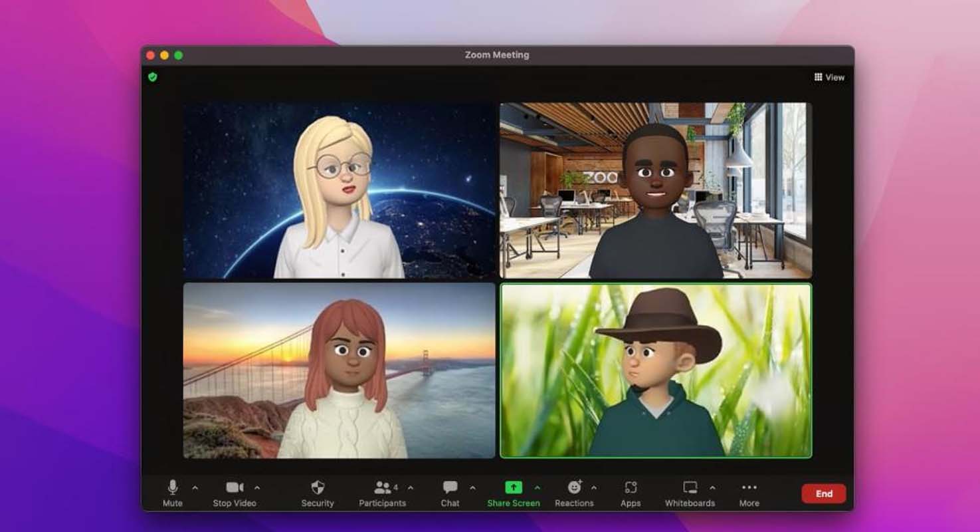This screenshot has height=532, width=980.
Task: Expand Share Screen options chevron
Action: pyautogui.click(x=537, y=488)
